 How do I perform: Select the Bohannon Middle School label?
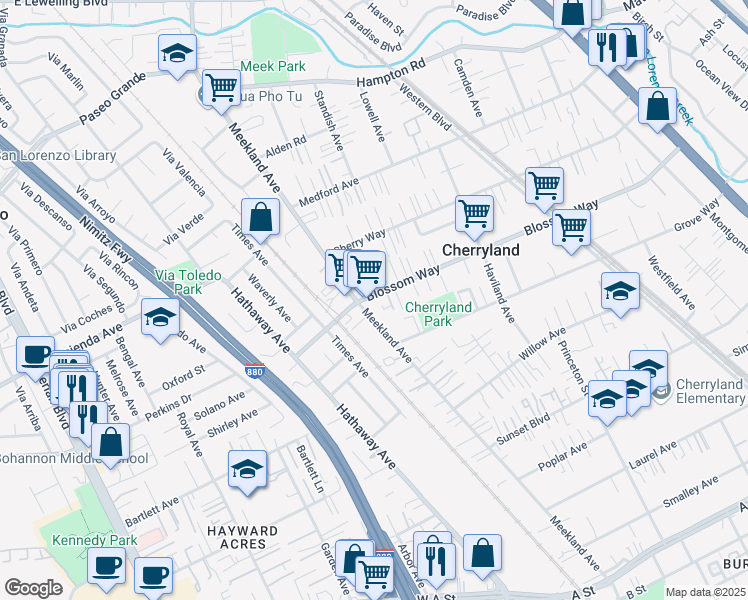pos(74,458)
